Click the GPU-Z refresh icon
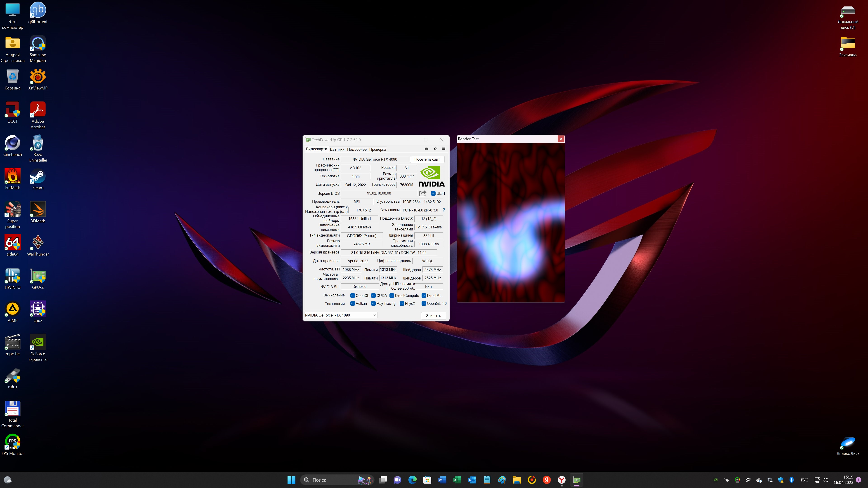The image size is (868, 488). pyautogui.click(x=435, y=149)
